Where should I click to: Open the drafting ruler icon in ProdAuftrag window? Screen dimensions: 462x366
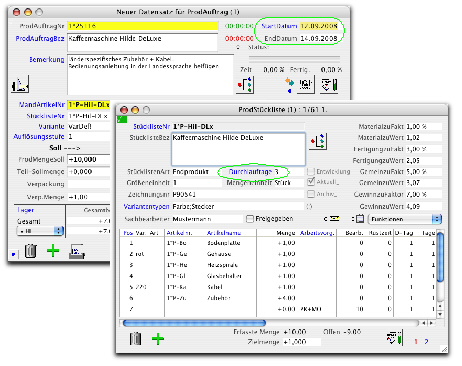point(20,84)
